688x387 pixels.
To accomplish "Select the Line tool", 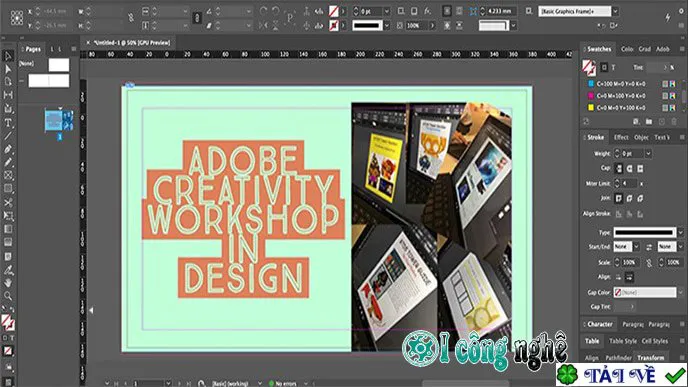I will pyautogui.click(x=8, y=136).
